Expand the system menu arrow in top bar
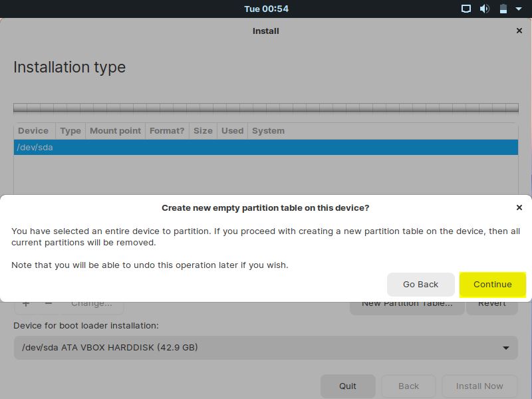This screenshot has width=532, height=399. tap(519, 9)
